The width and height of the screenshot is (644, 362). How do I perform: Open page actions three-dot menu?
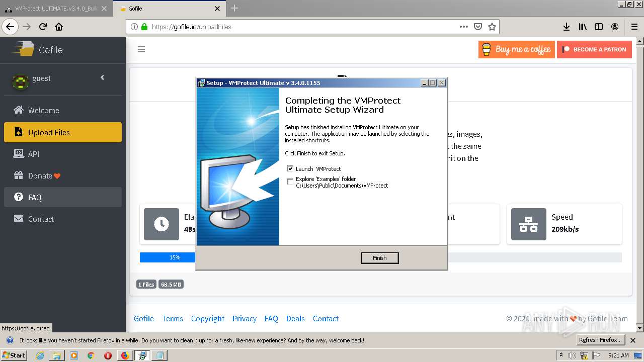pos(464,27)
